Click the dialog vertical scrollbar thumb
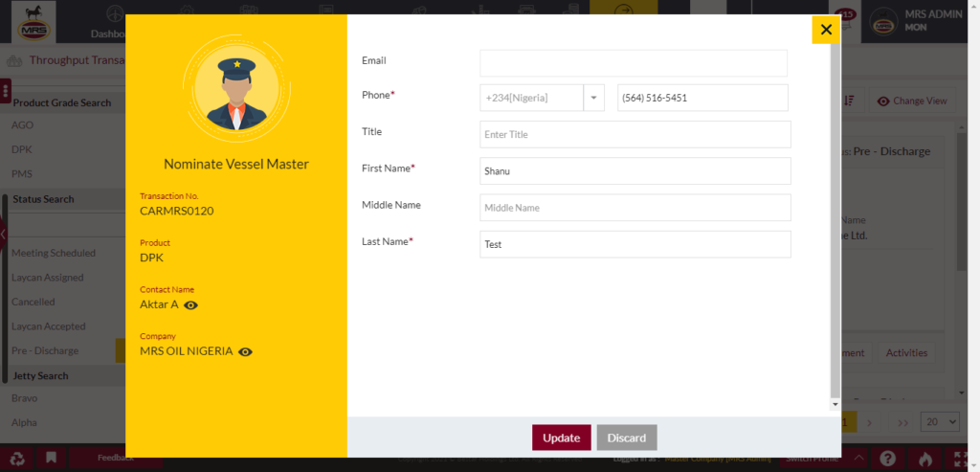The width and height of the screenshot is (980, 472). 835,219
